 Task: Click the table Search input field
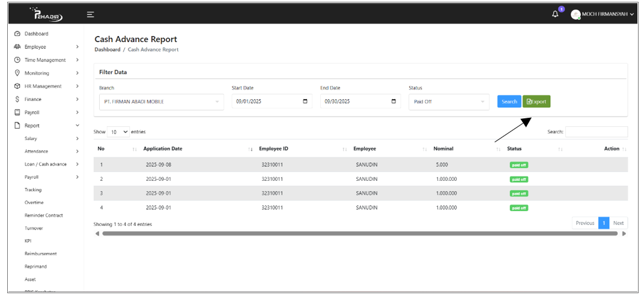pos(596,132)
